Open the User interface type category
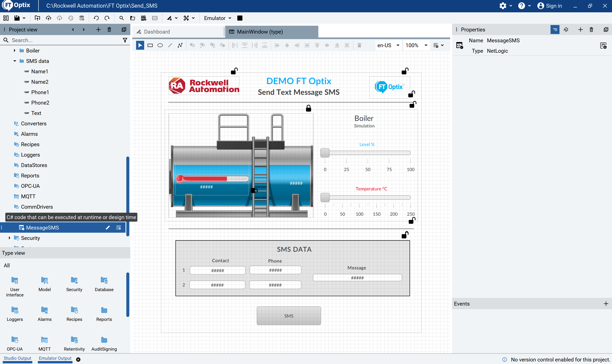This screenshot has height=364, width=612. (x=15, y=287)
